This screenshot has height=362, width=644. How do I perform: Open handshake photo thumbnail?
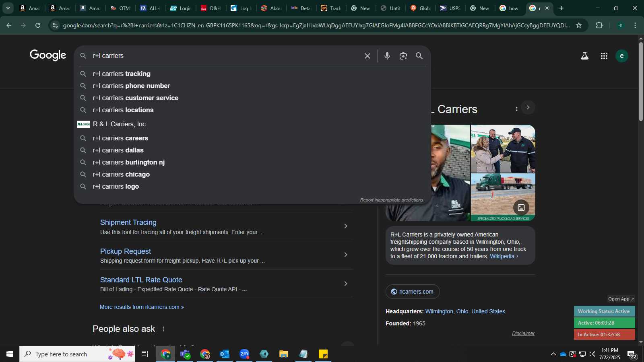tap(503, 149)
